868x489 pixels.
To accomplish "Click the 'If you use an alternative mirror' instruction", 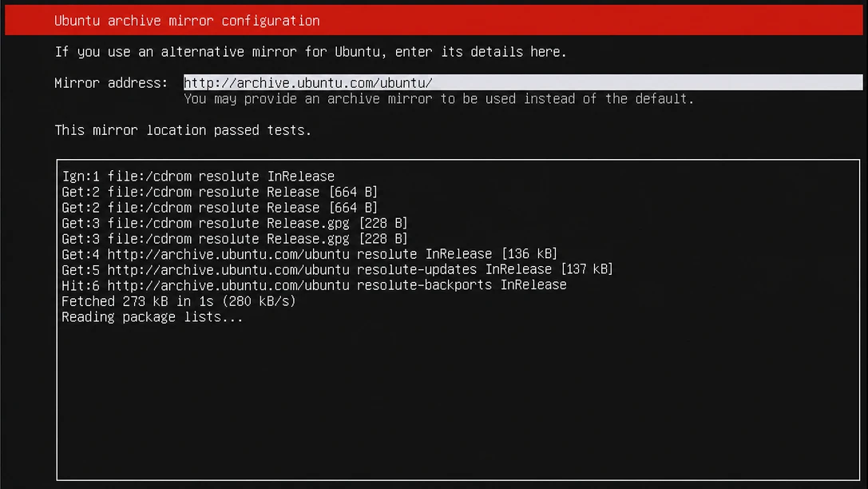I will [311, 51].
